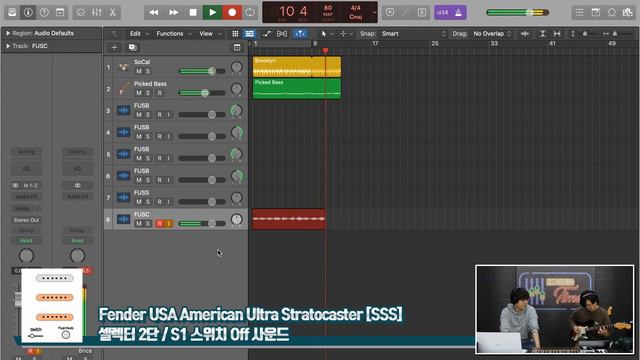Click the 4/4 time signature display
The image size is (640, 360).
click(x=356, y=8)
